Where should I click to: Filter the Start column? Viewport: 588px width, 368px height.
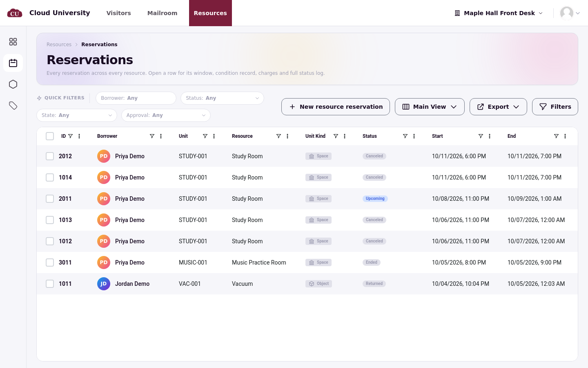click(x=481, y=136)
